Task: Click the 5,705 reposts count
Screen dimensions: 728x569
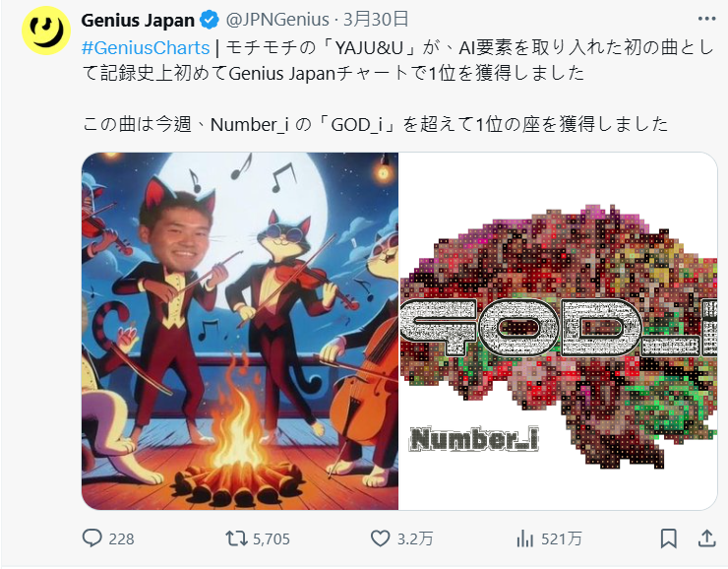Action: (272, 538)
